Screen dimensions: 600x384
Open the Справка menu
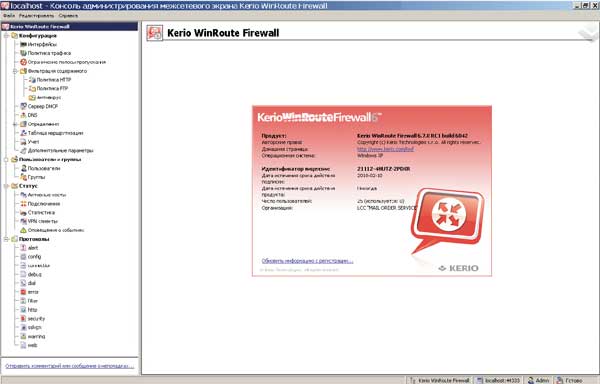pyautogui.click(x=68, y=16)
